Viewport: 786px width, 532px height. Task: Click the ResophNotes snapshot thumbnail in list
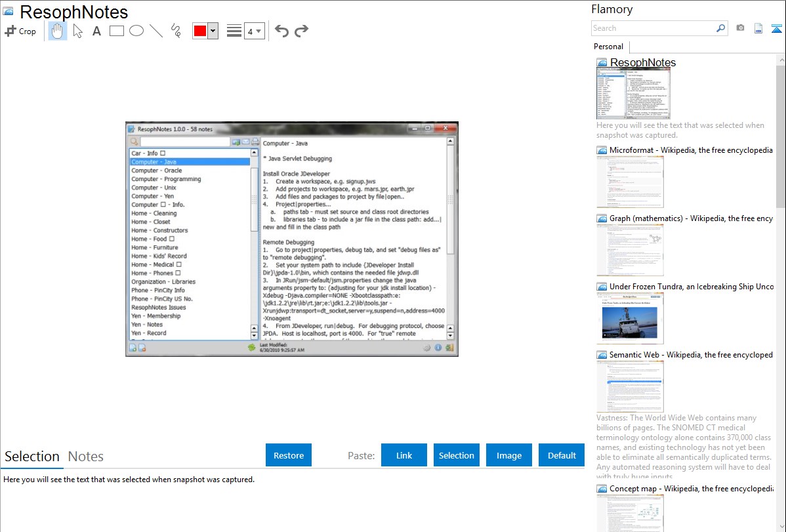[x=633, y=94]
